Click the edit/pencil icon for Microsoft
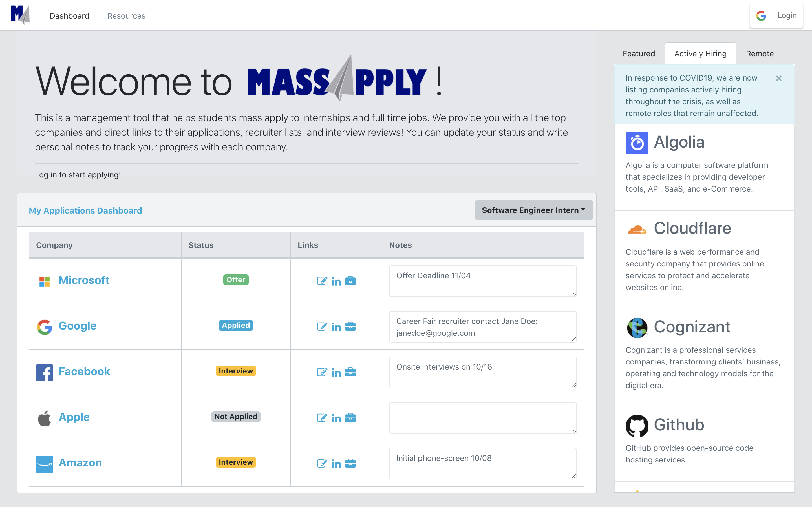The image size is (812, 507). coord(321,280)
